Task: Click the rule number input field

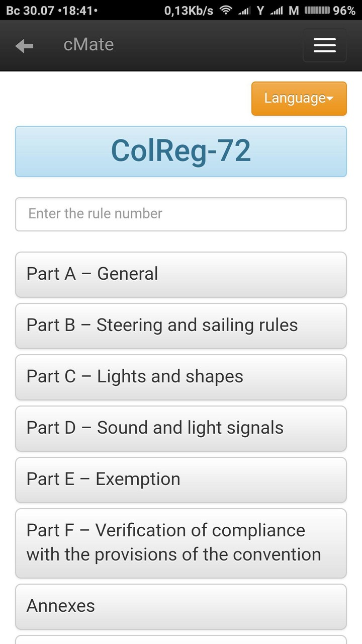Action: tap(181, 214)
